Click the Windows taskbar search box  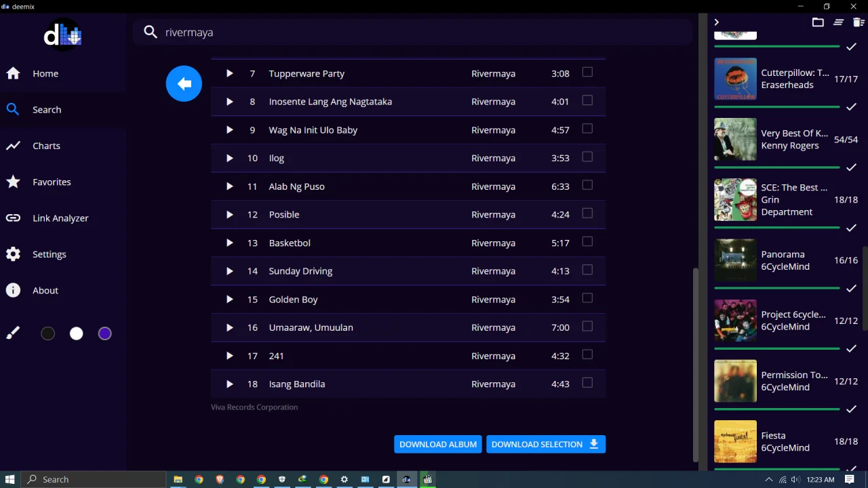[94, 479]
